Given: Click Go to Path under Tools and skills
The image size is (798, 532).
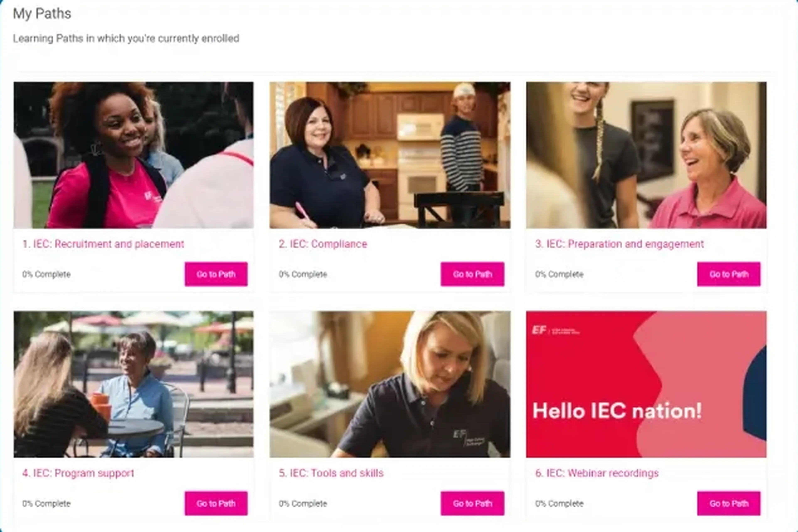Looking at the screenshot, I should click(472, 503).
